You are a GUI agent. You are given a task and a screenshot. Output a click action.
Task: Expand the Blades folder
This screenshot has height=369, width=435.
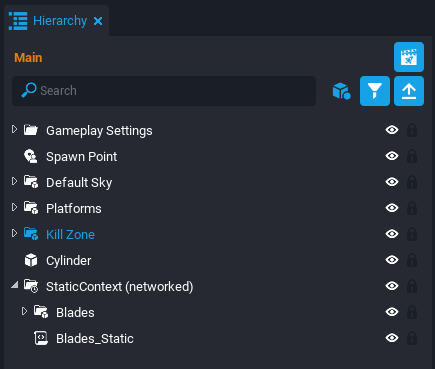click(24, 311)
